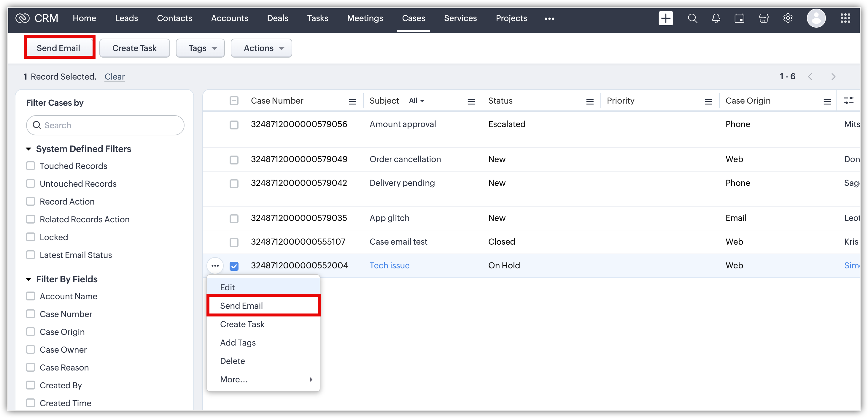The width and height of the screenshot is (868, 418).
Task: Click the three-dot row options for Tech issue
Action: coord(215,266)
